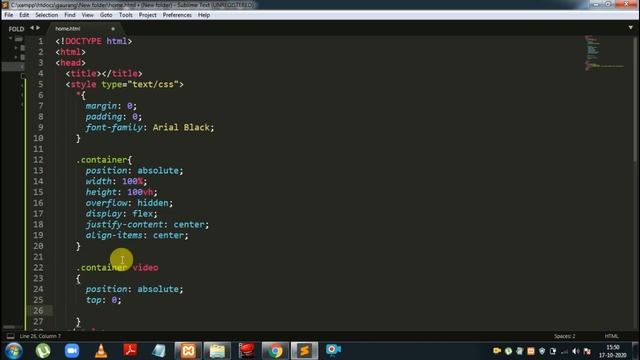Click the orange tray icon
The width and height of the screenshot is (640, 360).
point(531,351)
